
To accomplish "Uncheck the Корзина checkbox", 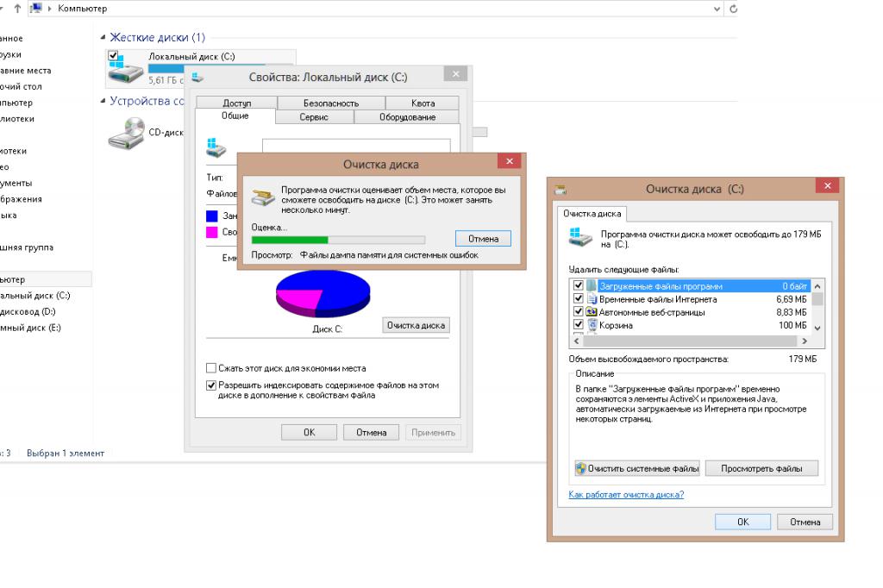I will point(579,326).
